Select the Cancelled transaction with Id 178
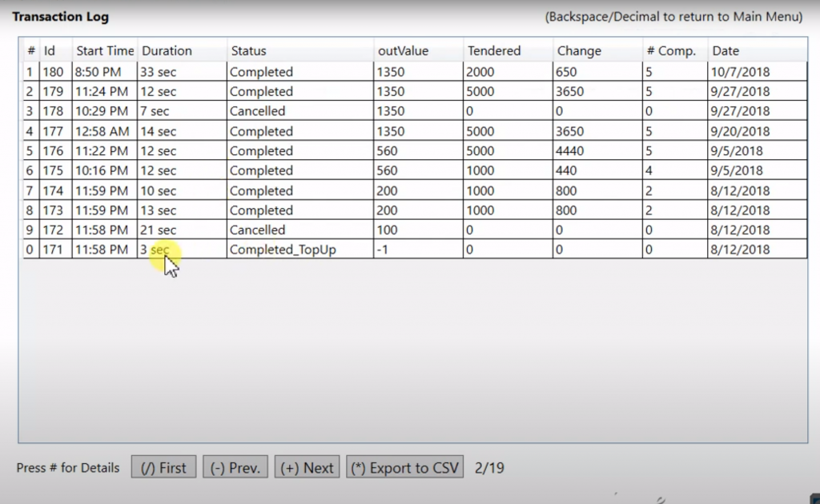The height and width of the screenshot is (504, 820). 257,111
